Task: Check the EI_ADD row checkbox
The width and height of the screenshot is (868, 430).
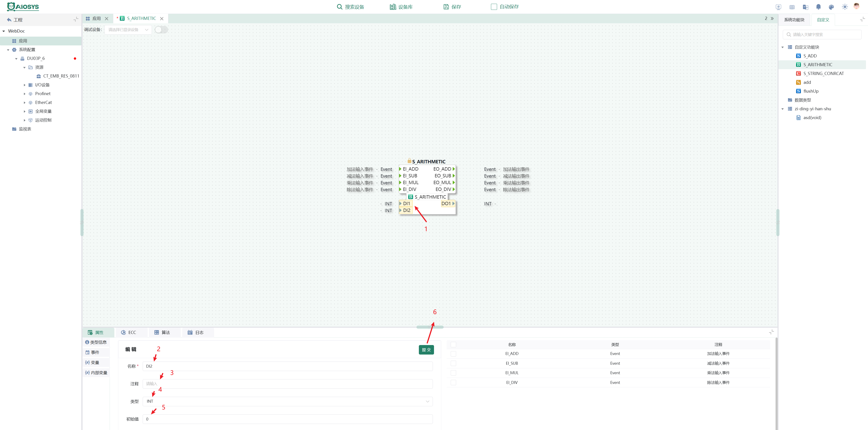Action: click(x=453, y=354)
